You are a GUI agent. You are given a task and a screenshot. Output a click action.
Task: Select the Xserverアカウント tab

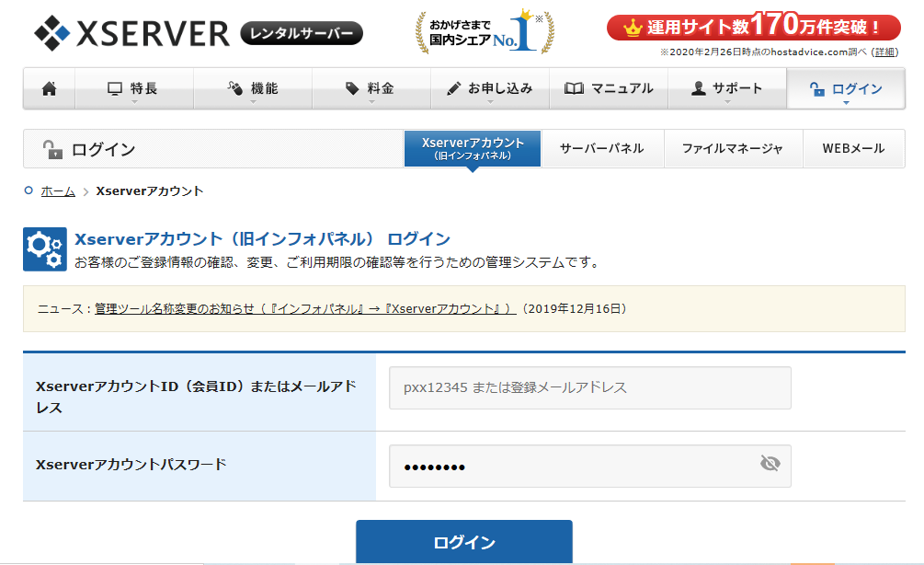(473, 149)
